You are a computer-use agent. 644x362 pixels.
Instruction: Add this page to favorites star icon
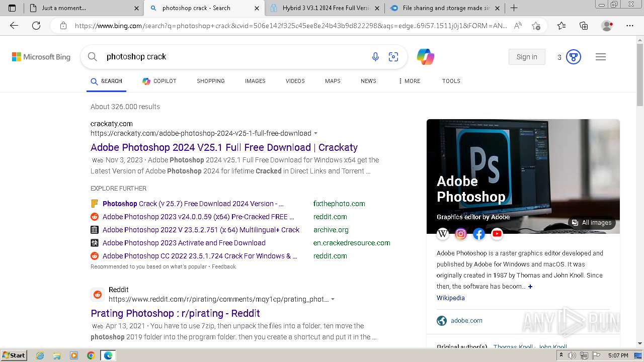(536, 26)
